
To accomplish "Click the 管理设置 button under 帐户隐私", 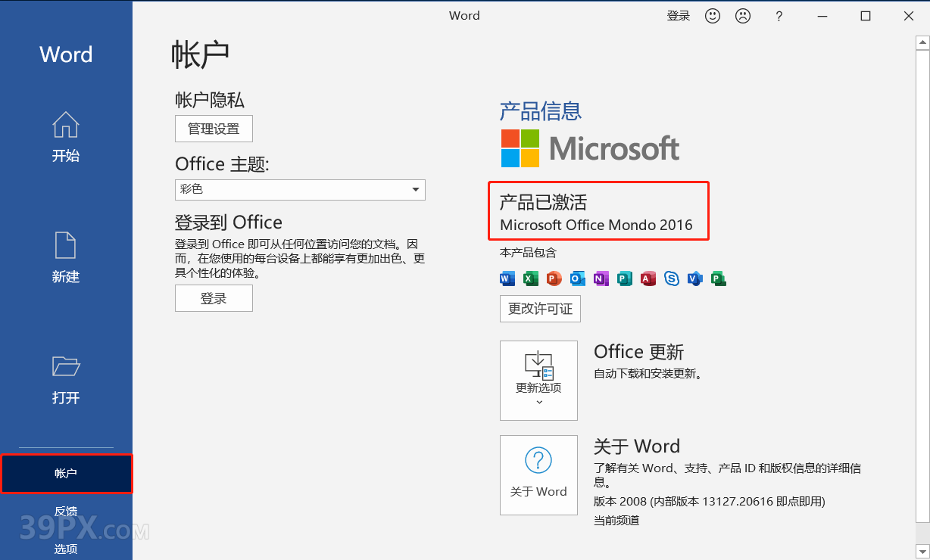I will tap(214, 129).
